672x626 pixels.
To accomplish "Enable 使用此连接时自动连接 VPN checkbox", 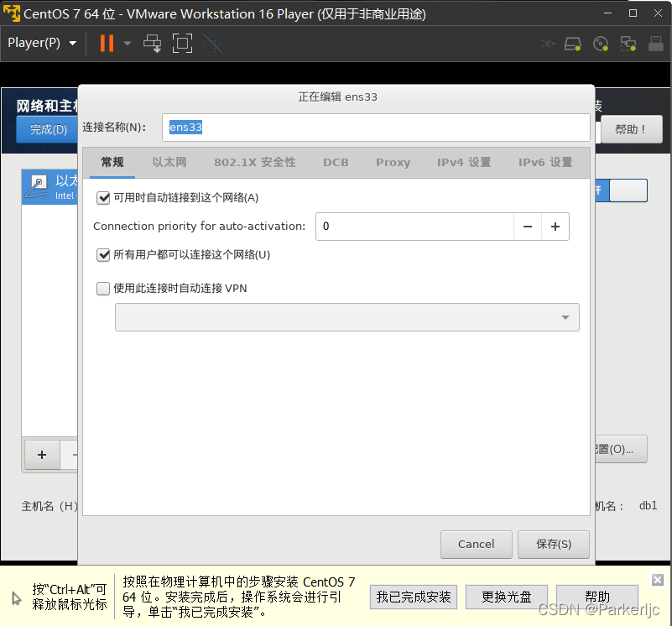I will [103, 288].
